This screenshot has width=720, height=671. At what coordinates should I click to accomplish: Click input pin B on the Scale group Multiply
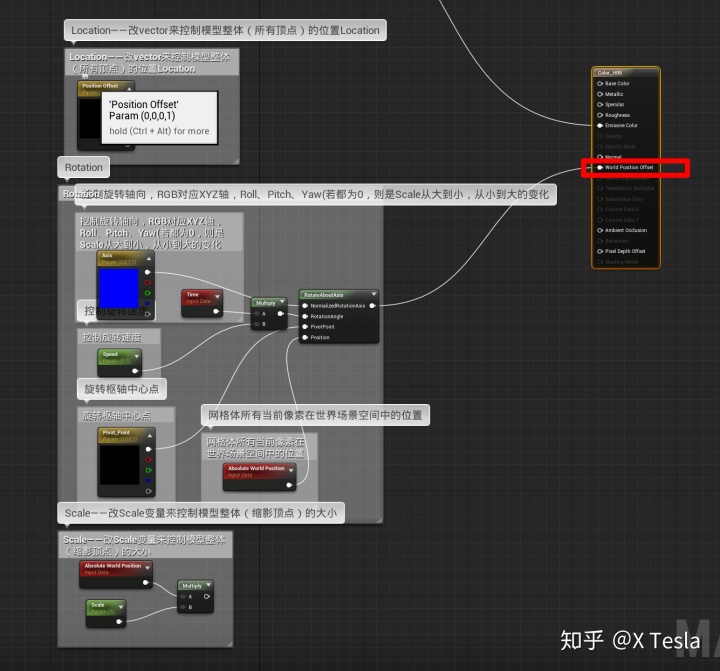(183, 607)
